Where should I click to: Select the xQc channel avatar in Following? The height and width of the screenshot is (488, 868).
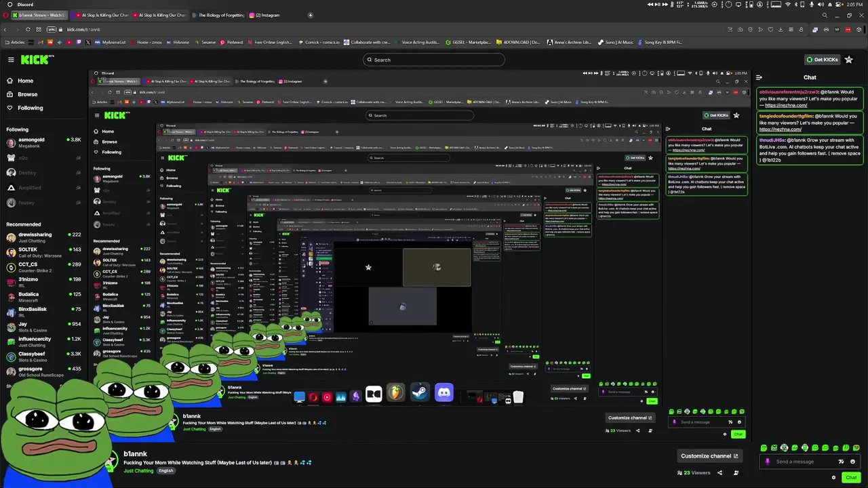pyautogui.click(x=11, y=157)
